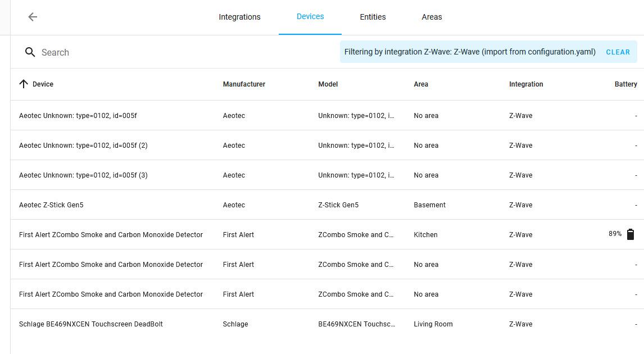Viewport: 644px width, 354px height.
Task: Sort by the Battery column header
Action: (625, 84)
